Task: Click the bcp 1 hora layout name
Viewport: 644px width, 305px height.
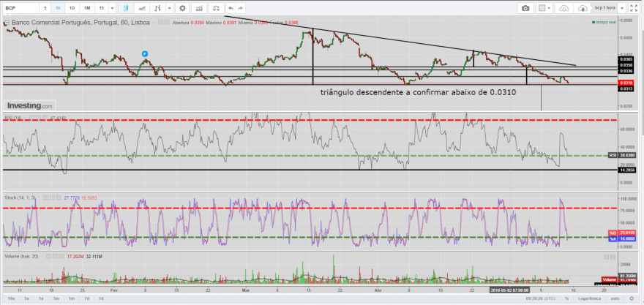Action: tap(604, 8)
